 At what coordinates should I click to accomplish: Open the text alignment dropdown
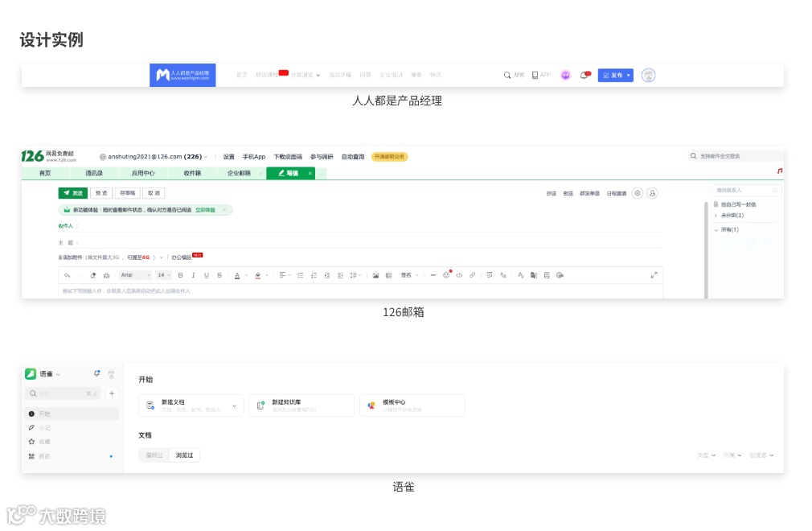click(285, 275)
